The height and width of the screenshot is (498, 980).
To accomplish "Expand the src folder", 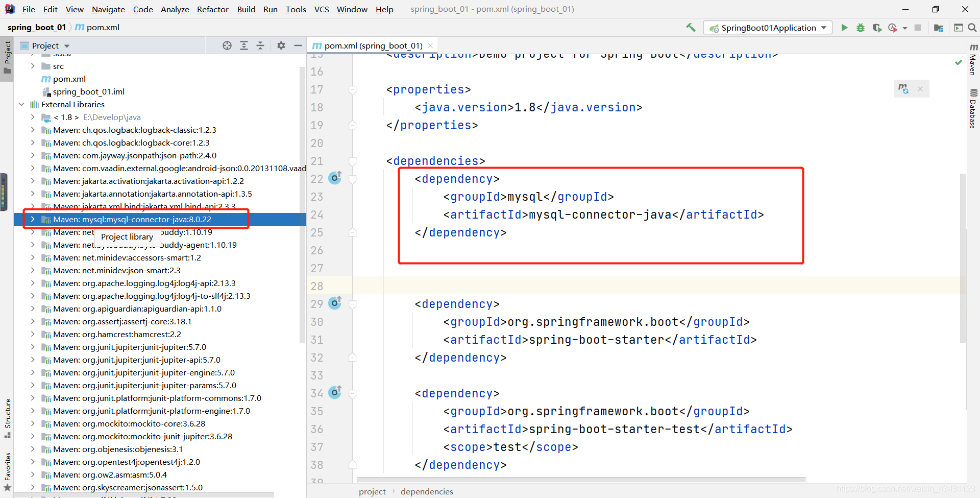I will click(x=33, y=66).
